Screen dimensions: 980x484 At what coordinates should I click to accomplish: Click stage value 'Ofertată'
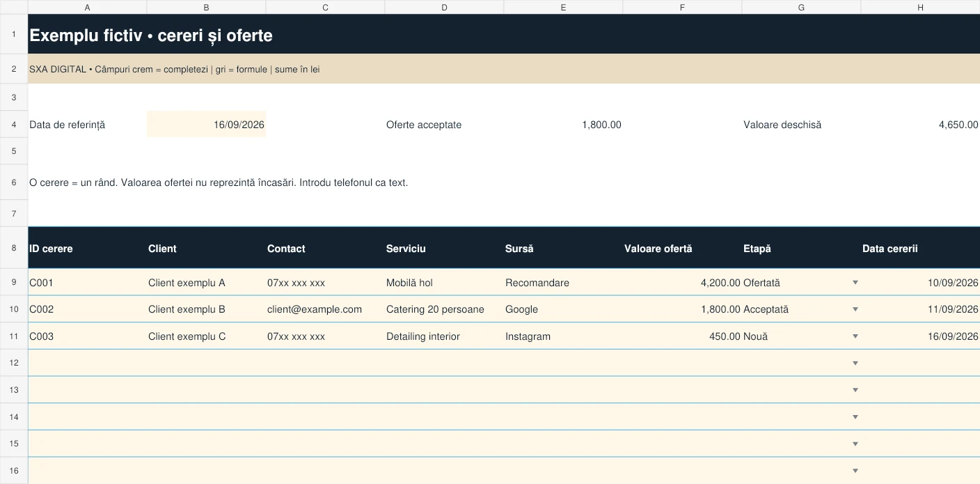(761, 283)
